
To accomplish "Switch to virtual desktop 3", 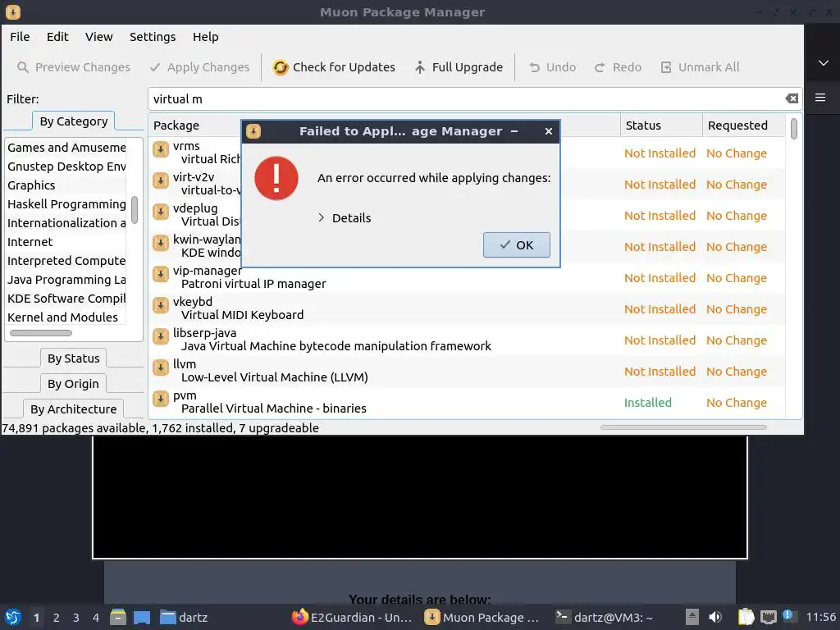I will (x=76, y=618).
